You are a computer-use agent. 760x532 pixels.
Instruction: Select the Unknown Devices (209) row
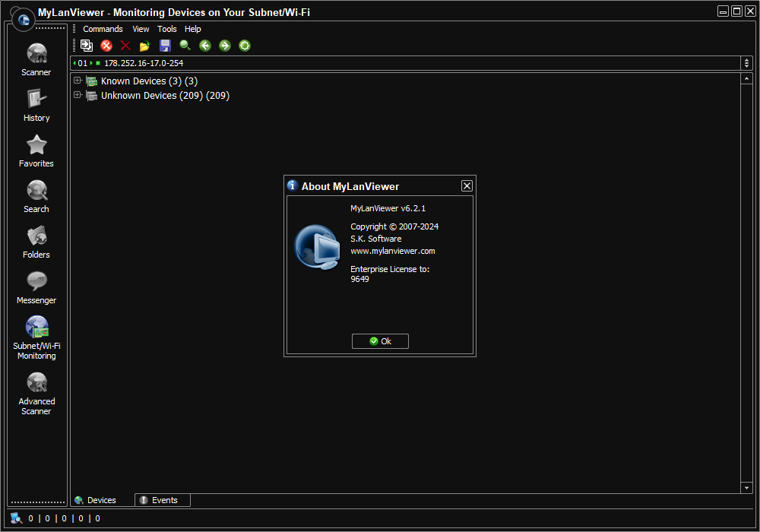(x=165, y=96)
